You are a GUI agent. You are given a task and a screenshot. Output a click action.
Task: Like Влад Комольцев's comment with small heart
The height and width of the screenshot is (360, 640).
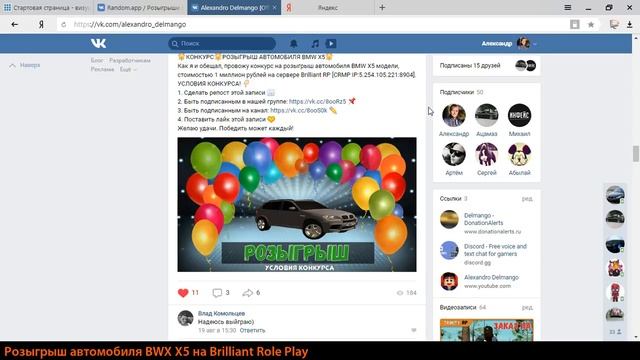tap(413, 330)
